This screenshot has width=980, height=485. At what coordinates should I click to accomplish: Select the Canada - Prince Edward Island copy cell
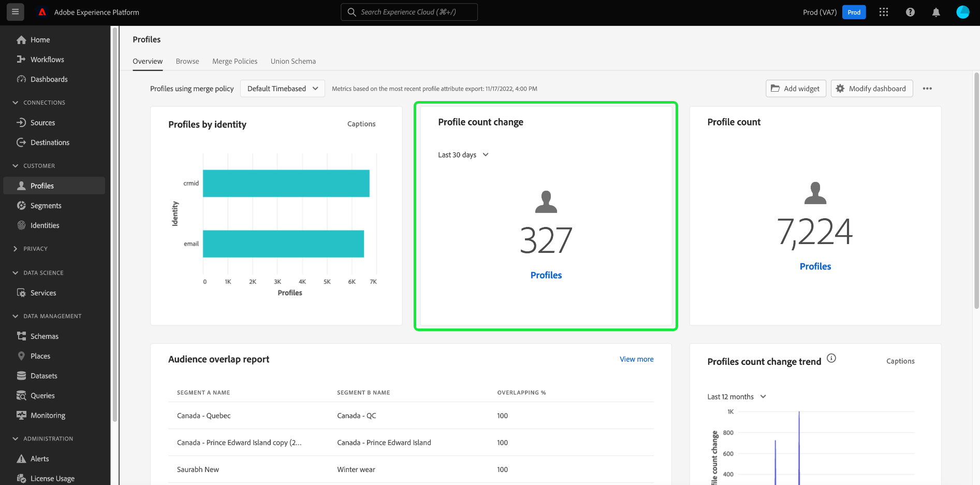[239, 443]
